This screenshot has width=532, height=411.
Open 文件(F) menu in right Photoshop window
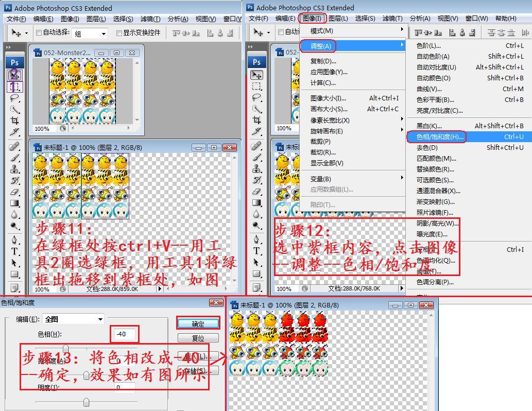[x=258, y=19]
